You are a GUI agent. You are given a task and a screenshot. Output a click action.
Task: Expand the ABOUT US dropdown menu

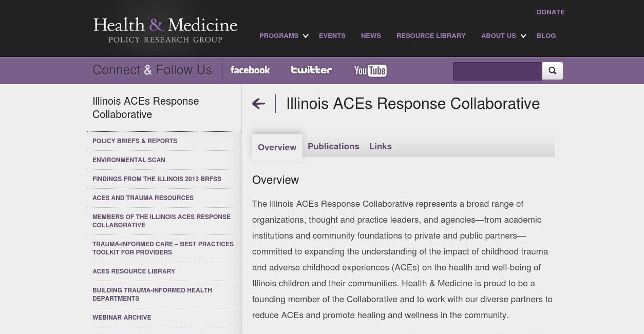coord(498,36)
